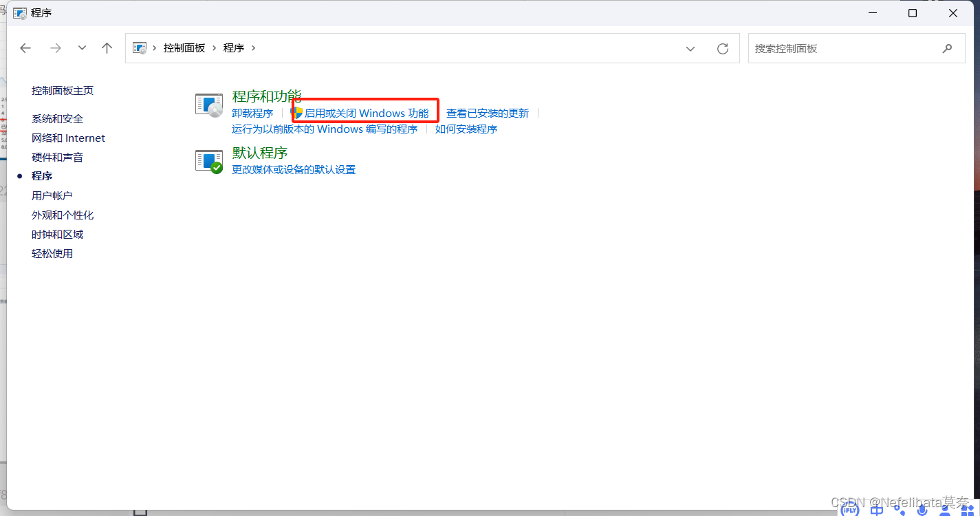The image size is (980, 516).
Task: Click 更改媒体或设备的默认设置
Action: (294, 169)
